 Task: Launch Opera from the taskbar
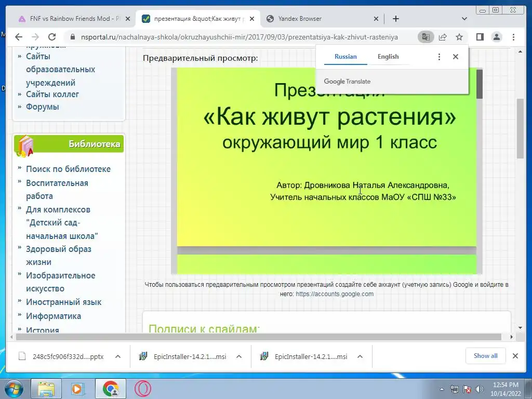click(x=142, y=389)
